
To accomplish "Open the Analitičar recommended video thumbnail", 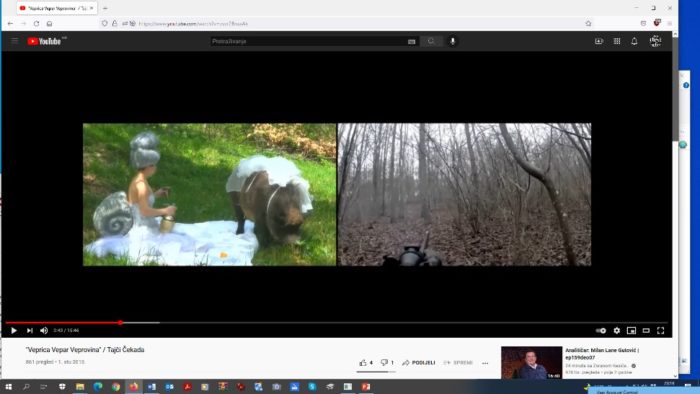I will tap(531, 362).
